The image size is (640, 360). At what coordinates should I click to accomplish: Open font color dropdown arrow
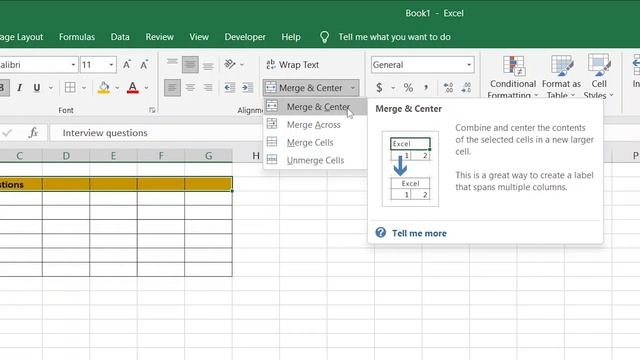pyautogui.click(x=146, y=88)
